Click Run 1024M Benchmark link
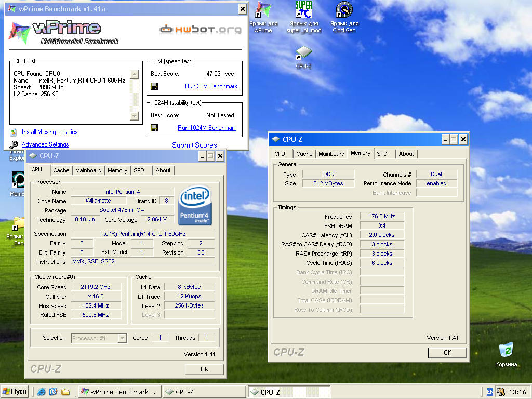The width and height of the screenshot is (532, 399). (207, 128)
